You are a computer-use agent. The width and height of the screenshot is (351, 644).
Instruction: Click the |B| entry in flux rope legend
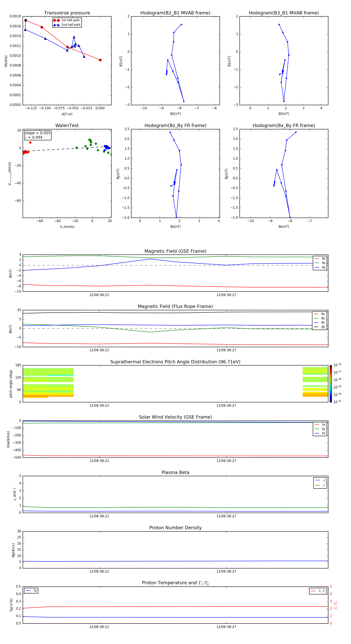coord(320,327)
